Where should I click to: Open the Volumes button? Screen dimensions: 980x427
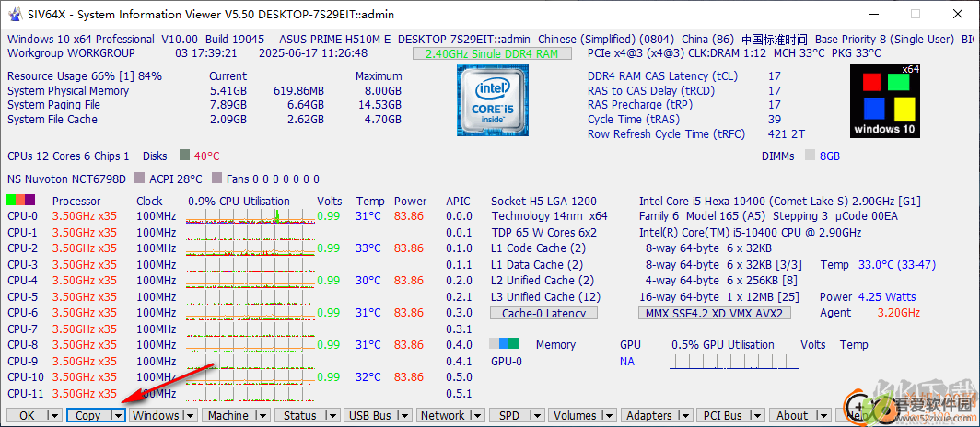tap(575, 415)
